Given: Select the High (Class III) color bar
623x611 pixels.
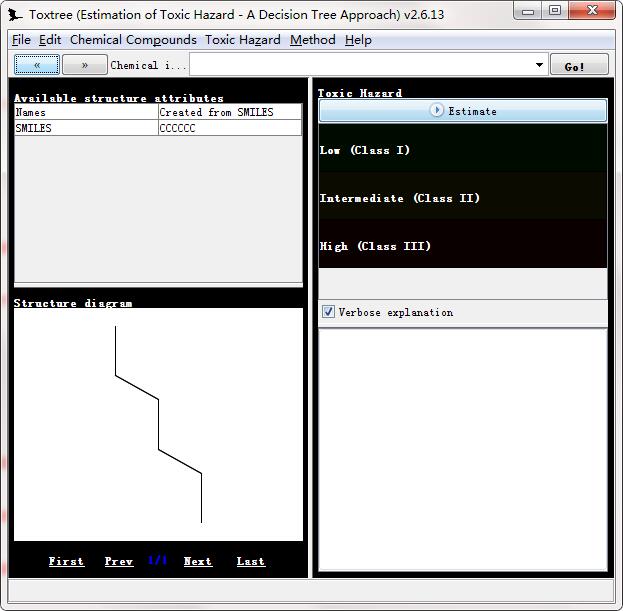Looking at the screenshot, I should [463, 246].
